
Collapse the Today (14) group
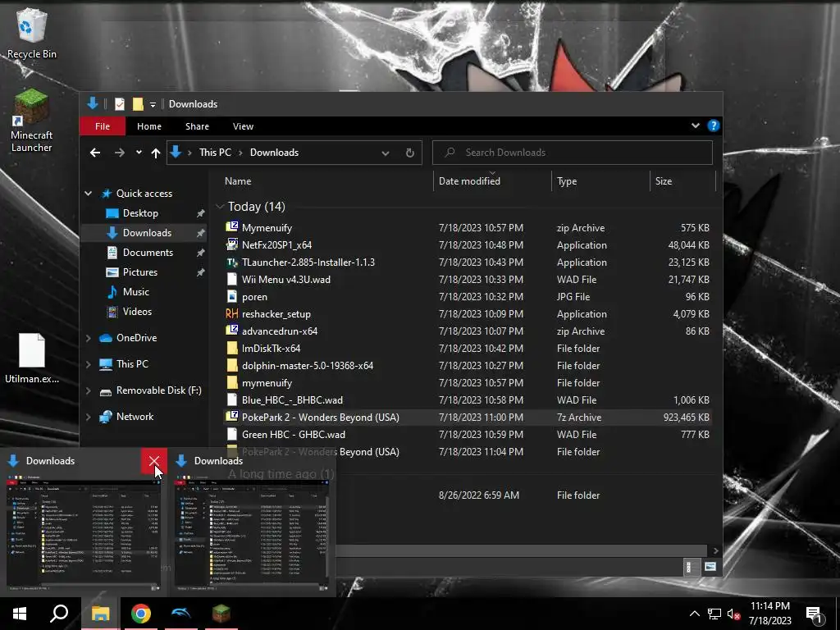click(x=220, y=207)
